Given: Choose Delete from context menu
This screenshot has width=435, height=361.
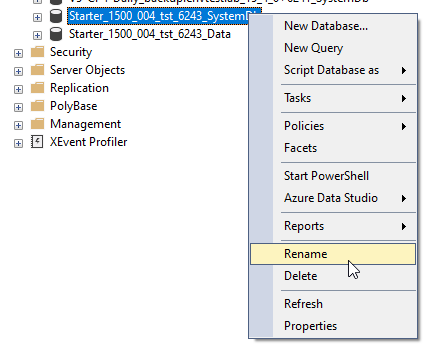Looking at the screenshot, I should click(x=333, y=276).
